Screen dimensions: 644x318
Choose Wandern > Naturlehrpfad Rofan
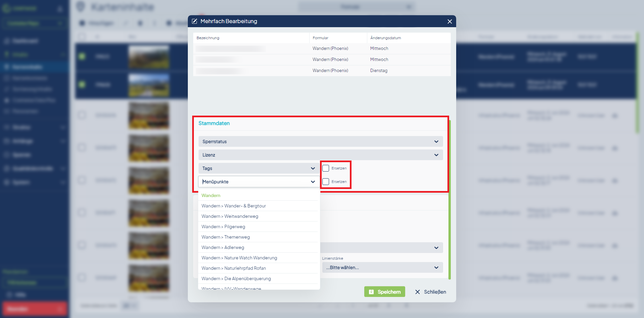tap(258, 268)
